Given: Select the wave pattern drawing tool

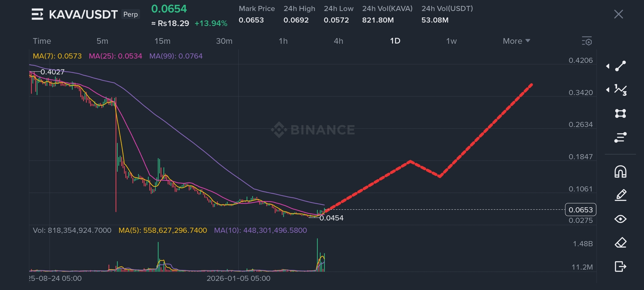Looking at the screenshot, I should coord(620,90).
